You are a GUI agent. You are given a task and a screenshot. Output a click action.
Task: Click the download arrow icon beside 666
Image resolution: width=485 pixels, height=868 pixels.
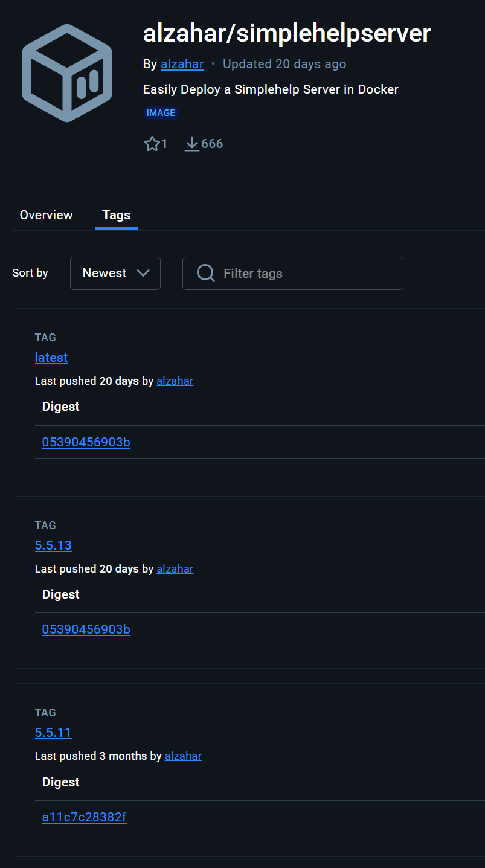191,144
